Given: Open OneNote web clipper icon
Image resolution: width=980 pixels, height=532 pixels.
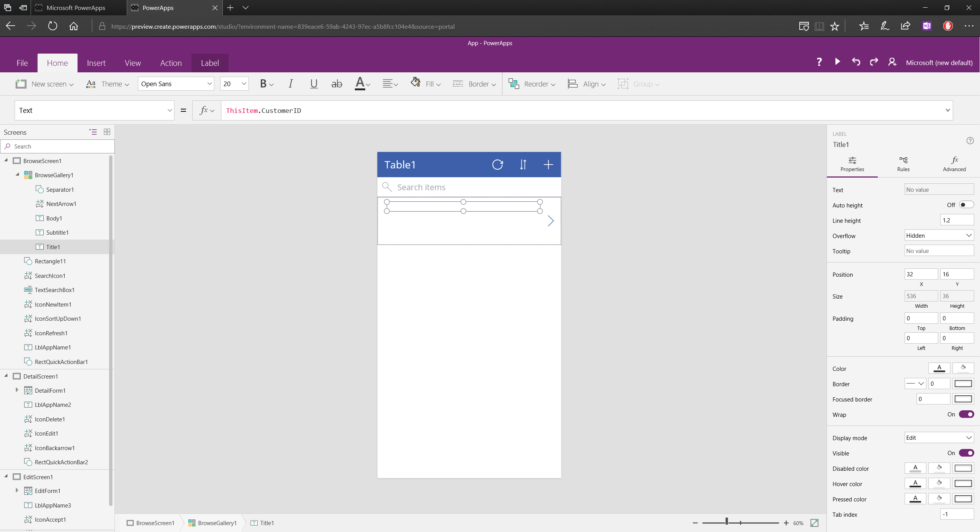Looking at the screenshot, I should click(x=926, y=26).
